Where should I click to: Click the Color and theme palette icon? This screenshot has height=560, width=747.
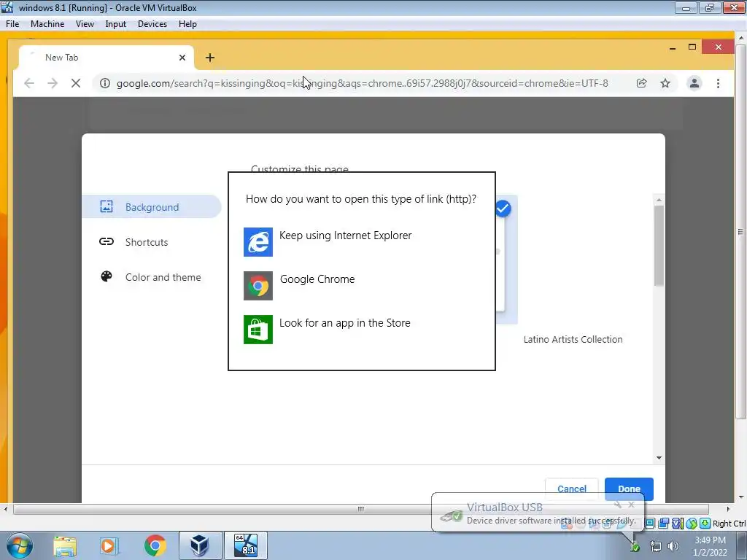[107, 276]
